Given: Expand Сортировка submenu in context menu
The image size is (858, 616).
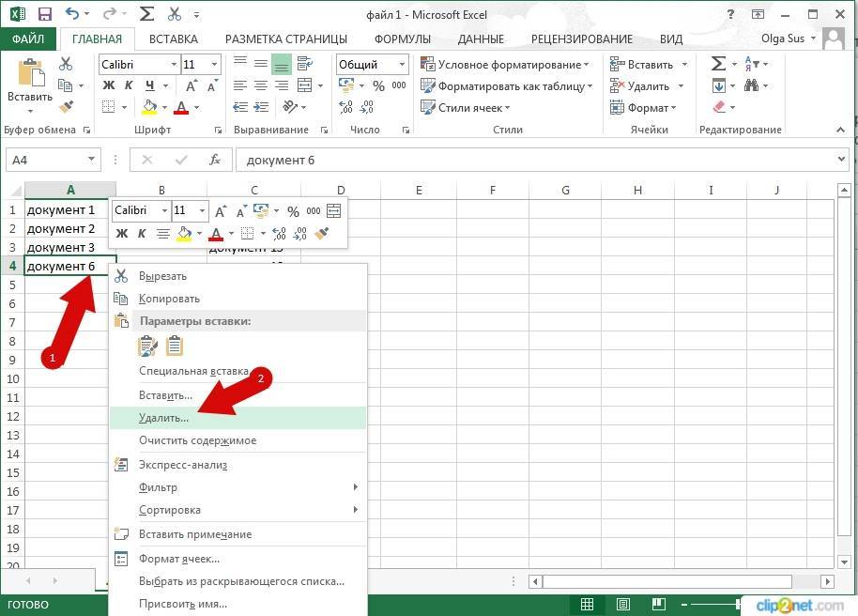Looking at the screenshot, I should pyautogui.click(x=237, y=510).
